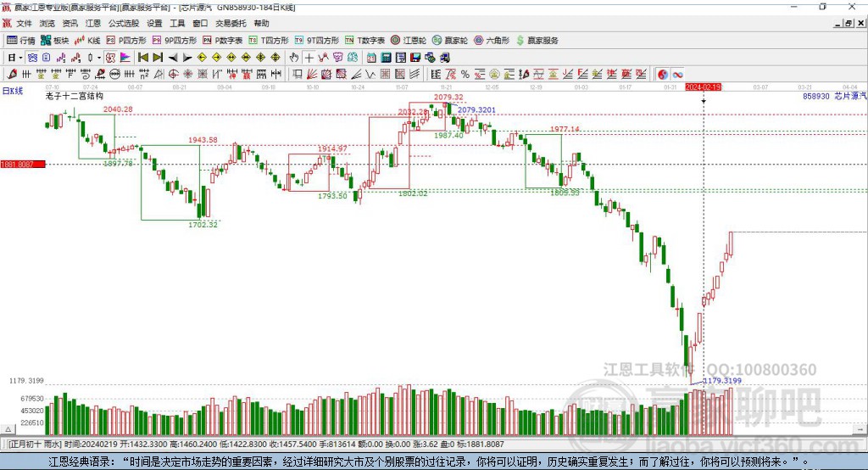Click the red-blue yin-yang icon
The height and width of the screenshot is (470, 868).
(x=663, y=75)
